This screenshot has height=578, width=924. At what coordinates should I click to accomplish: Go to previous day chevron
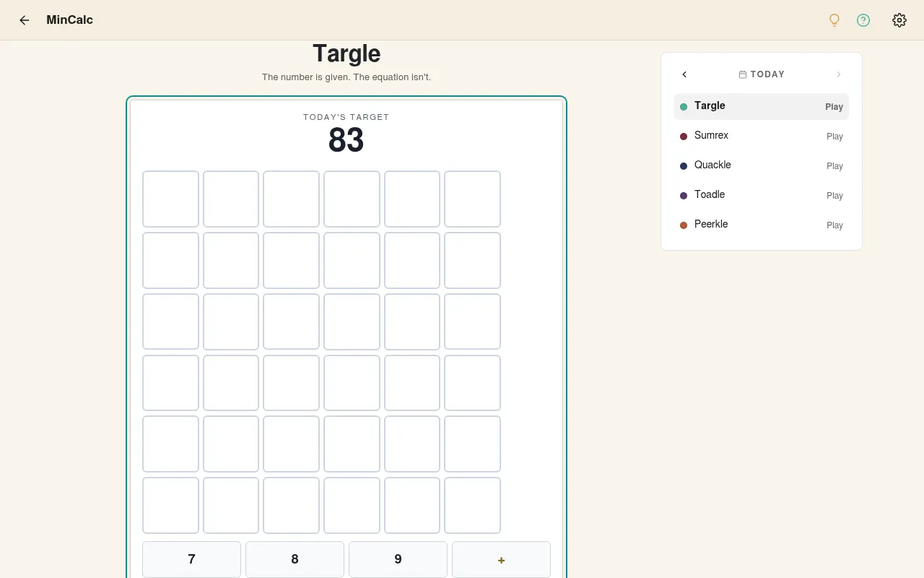point(684,74)
